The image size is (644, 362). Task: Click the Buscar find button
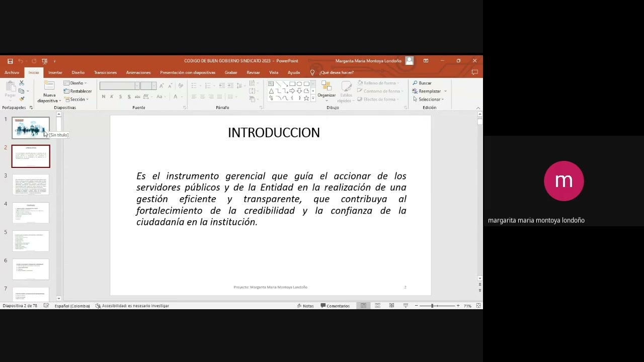pos(422,83)
